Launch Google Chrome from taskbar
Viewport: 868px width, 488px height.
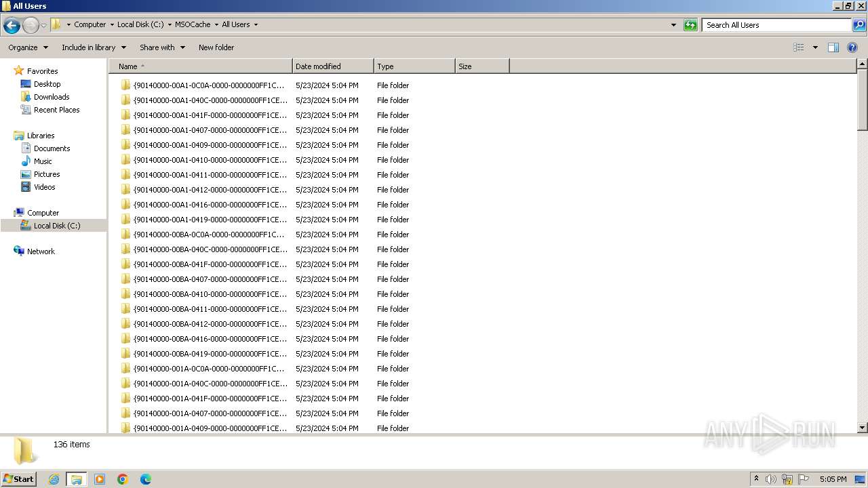pyautogui.click(x=123, y=479)
